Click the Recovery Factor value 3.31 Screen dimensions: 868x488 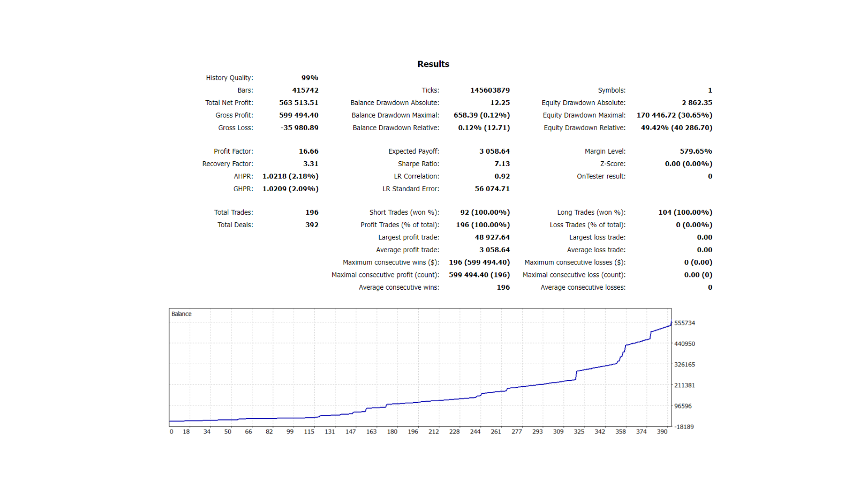(311, 164)
